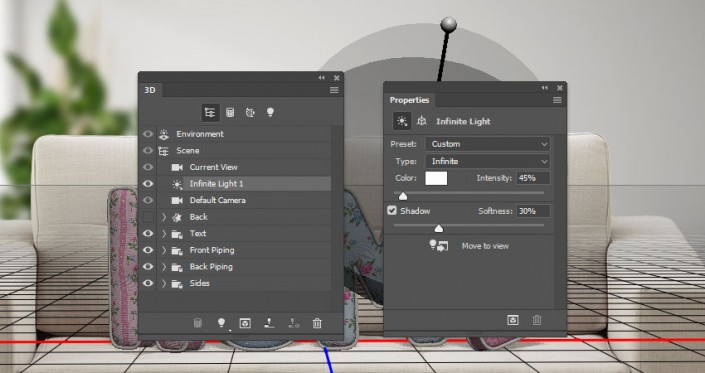Viewport: 705px width, 373px height.
Task: Collapse the Properties panel with double arrows
Action: [544, 88]
